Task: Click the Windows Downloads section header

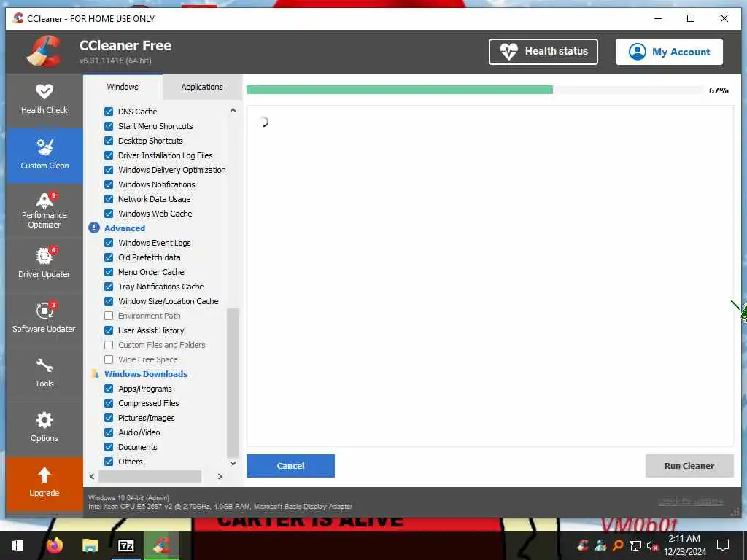Action: pos(146,374)
